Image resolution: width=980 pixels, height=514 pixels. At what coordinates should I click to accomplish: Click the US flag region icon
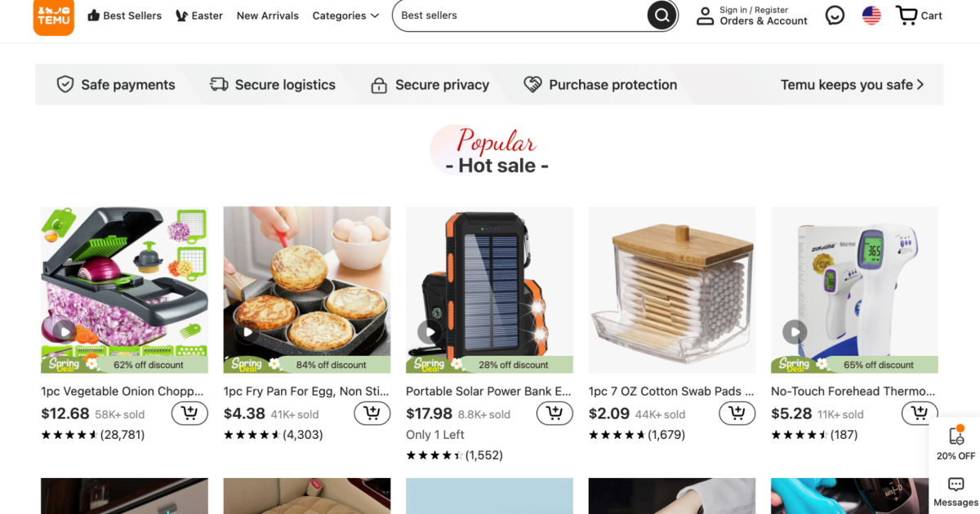[871, 16]
